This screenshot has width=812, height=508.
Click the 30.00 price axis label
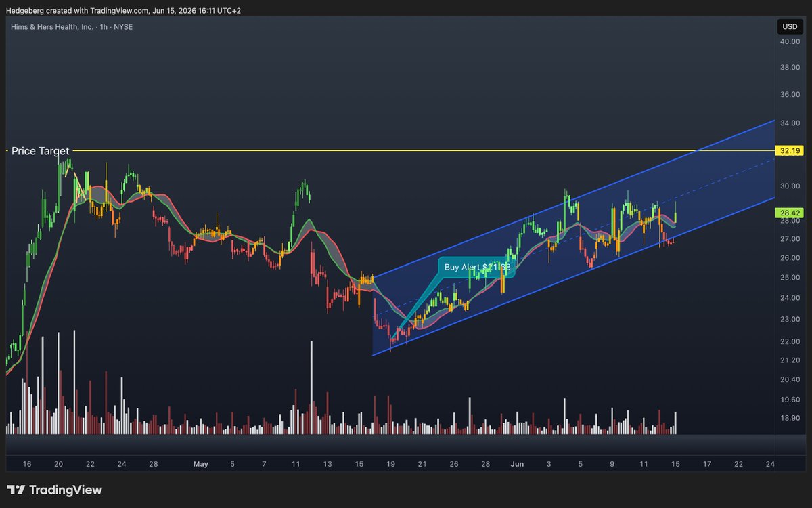(790, 186)
